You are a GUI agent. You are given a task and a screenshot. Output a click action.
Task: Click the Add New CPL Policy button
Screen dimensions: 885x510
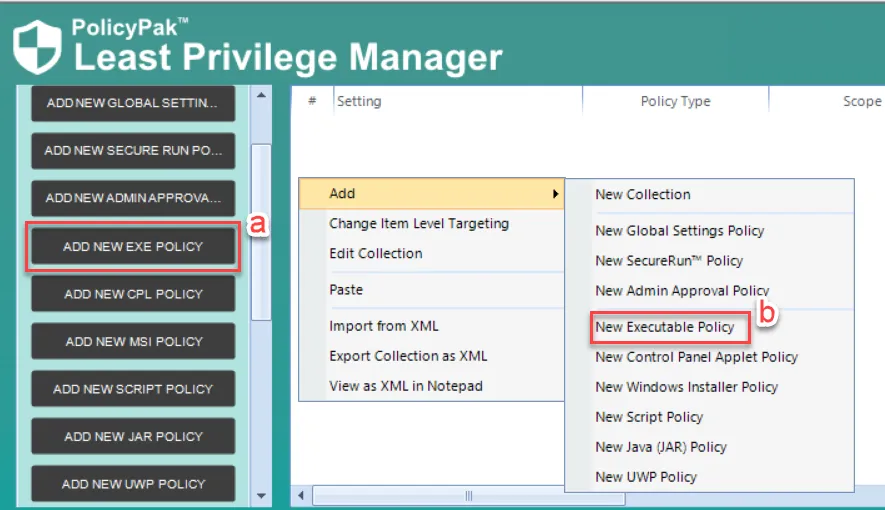[x=133, y=294]
